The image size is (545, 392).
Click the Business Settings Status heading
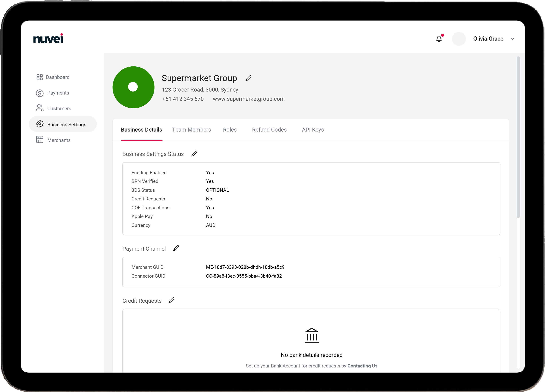point(153,154)
